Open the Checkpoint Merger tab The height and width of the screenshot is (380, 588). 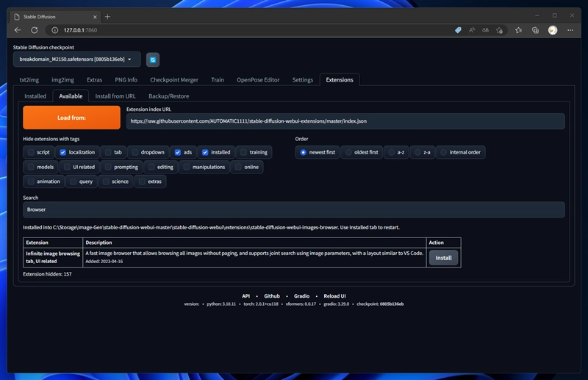[x=174, y=80]
